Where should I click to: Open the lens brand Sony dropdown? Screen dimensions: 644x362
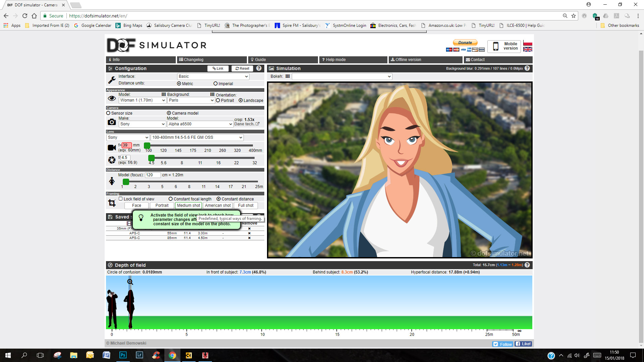click(128, 137)
